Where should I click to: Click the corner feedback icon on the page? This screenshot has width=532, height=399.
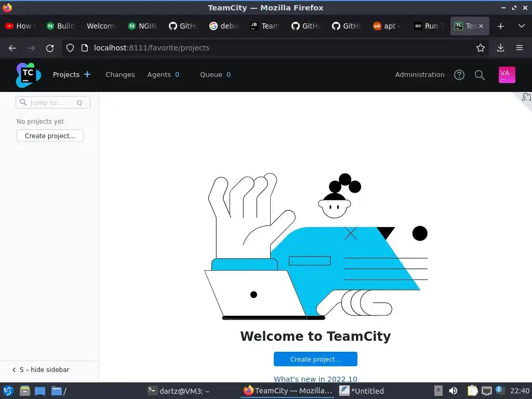click(x=526, y=97)
